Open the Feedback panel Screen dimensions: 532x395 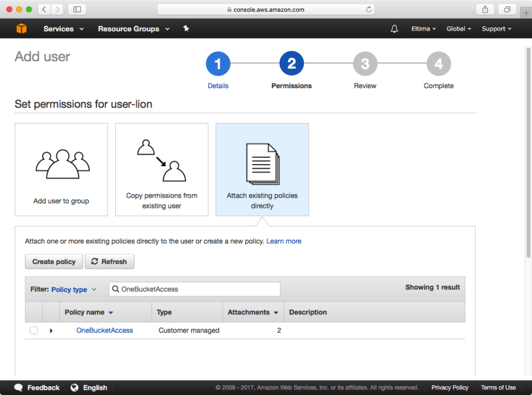click(x=36, y=387)
